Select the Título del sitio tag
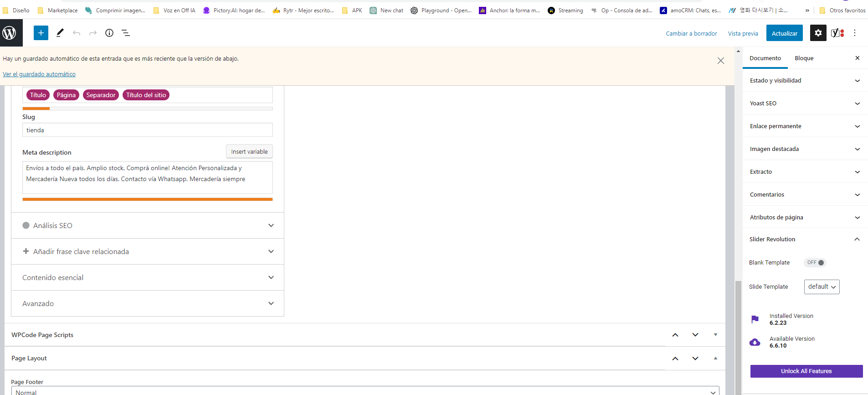The image size is (868, 395). (x=146, y=95)
